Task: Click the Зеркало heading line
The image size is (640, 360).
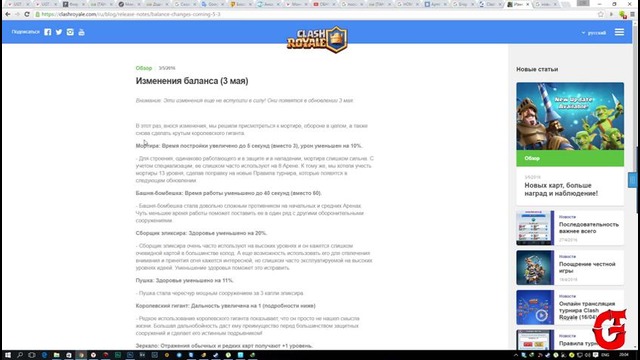Action: click(x=224, y=346)
